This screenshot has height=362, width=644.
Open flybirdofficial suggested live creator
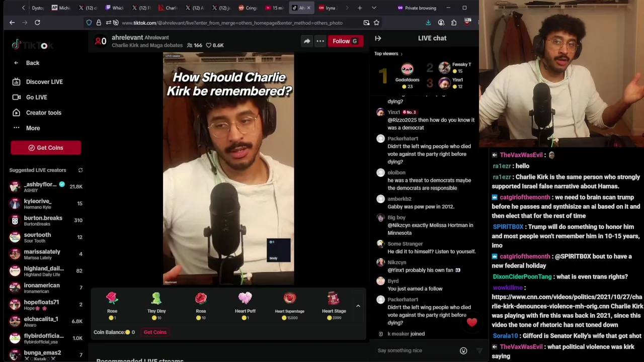point(45,338)
